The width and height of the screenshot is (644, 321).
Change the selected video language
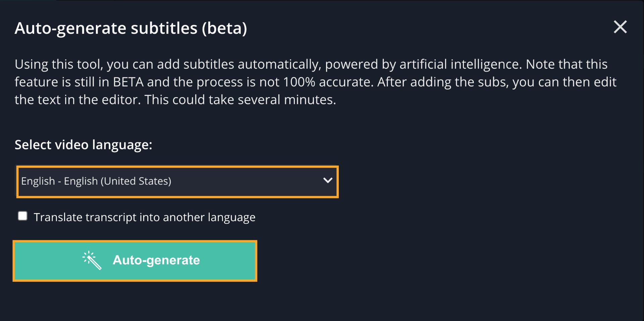click(177, 182)
